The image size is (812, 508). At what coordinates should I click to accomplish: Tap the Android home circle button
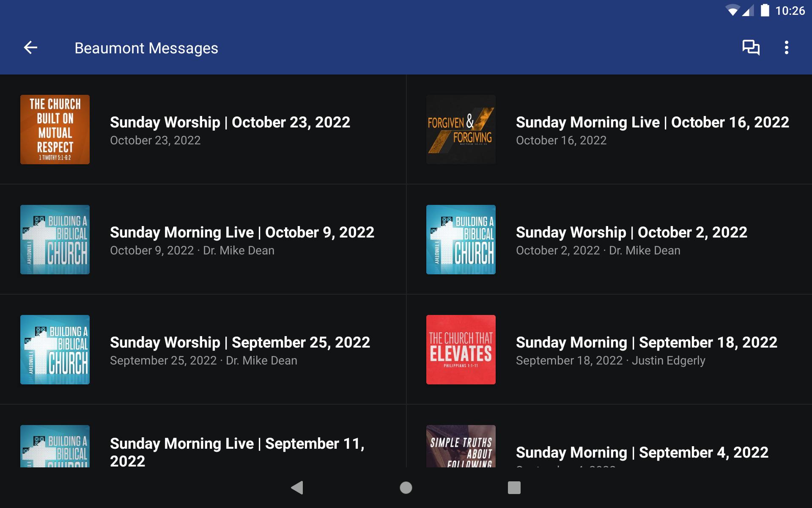406,488
